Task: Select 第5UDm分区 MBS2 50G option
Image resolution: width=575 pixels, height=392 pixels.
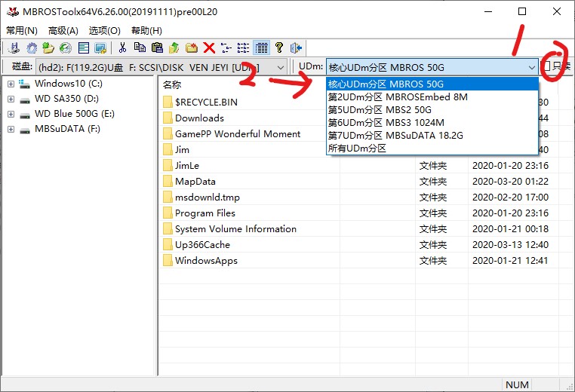Action: tap(380, 110)
